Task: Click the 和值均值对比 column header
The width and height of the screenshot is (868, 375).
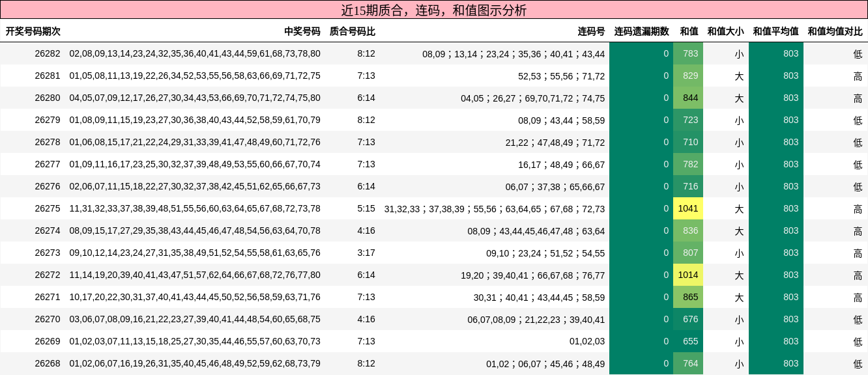Action: coord(835,31)
